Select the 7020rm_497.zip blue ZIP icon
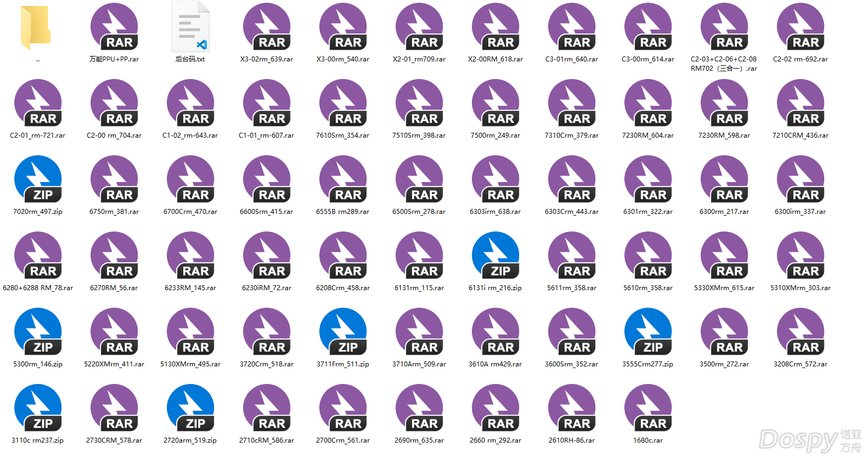Screen dimensions: 868x458 coord(38,179)
